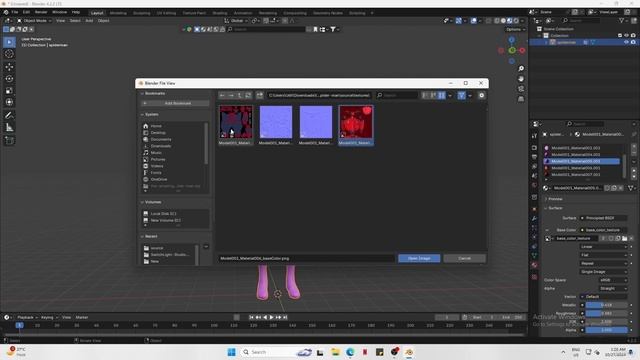This screenshot has width=640, height=360.
Task: Select the Scale tool
Action: click(x=9, y=90)
